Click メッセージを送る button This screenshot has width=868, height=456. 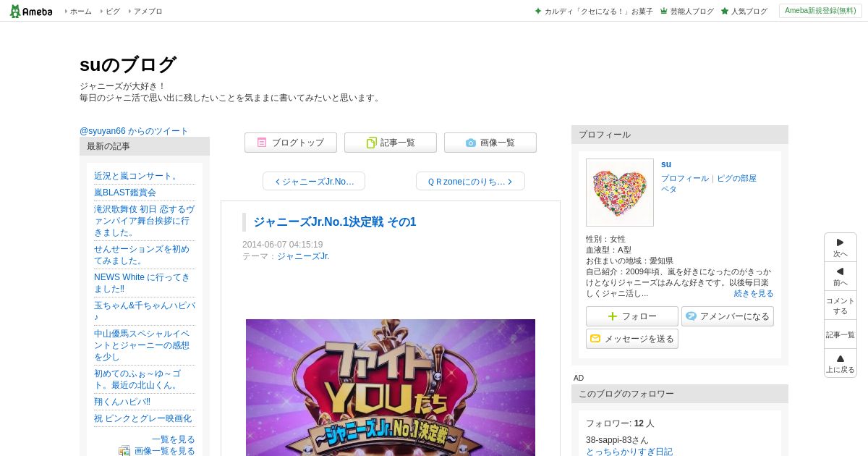coord(632,339)
